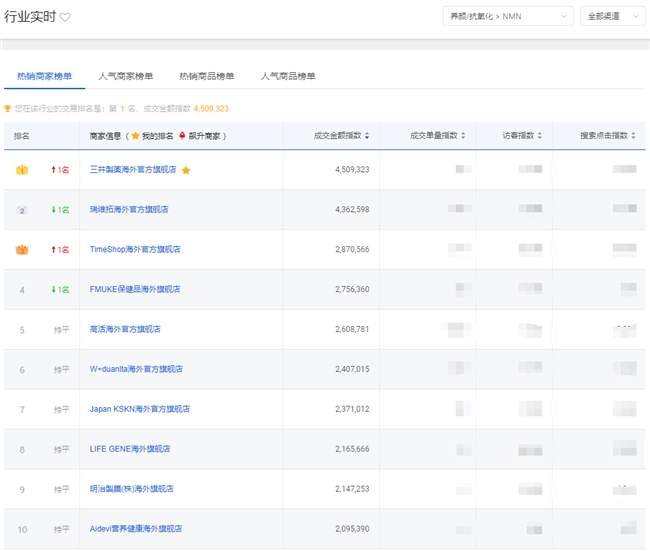Viewport: 650px width, 551px height.
Task: Open the 瑞维拓海外官方旗舰店 store link
Action: (x=129, y=210)
